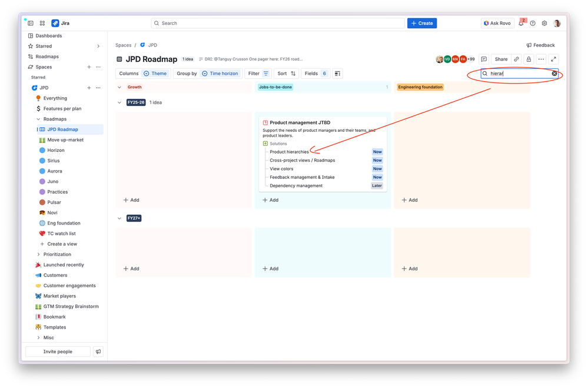Click the Jira logo
Image resolution: width=588 pixels, height=388 pixels.
[61, 24]
